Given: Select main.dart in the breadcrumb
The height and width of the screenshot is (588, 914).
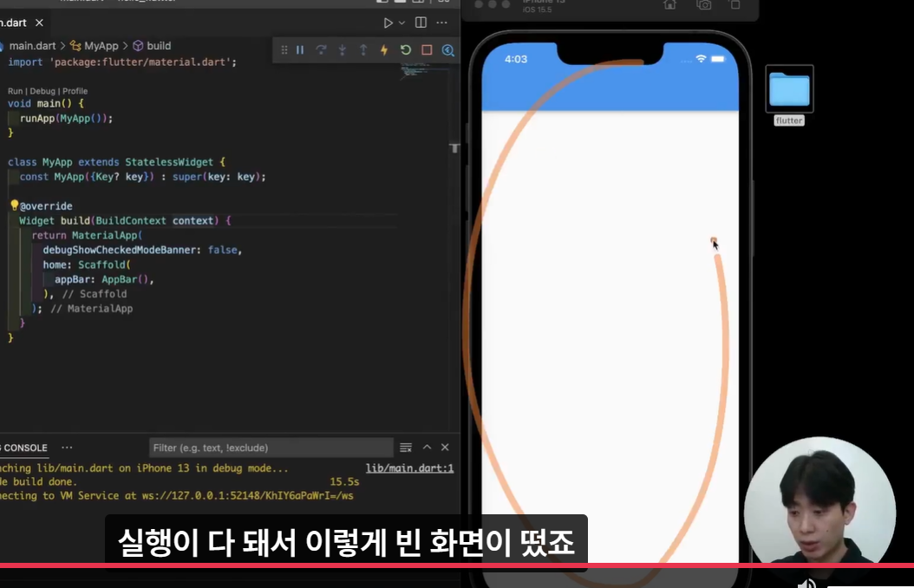Looking at the screenshot, I should [32, 45].
